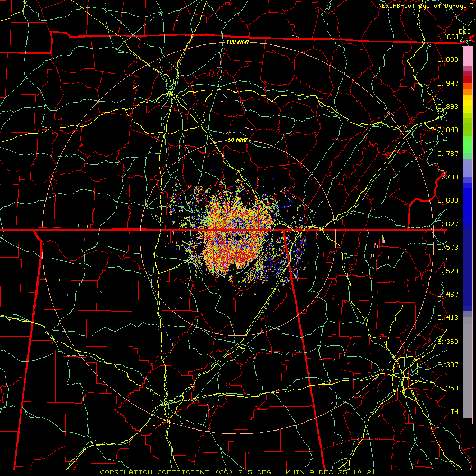Click the black radar site hole at echo center
476x476 pixels.
[x=237, y=237]
